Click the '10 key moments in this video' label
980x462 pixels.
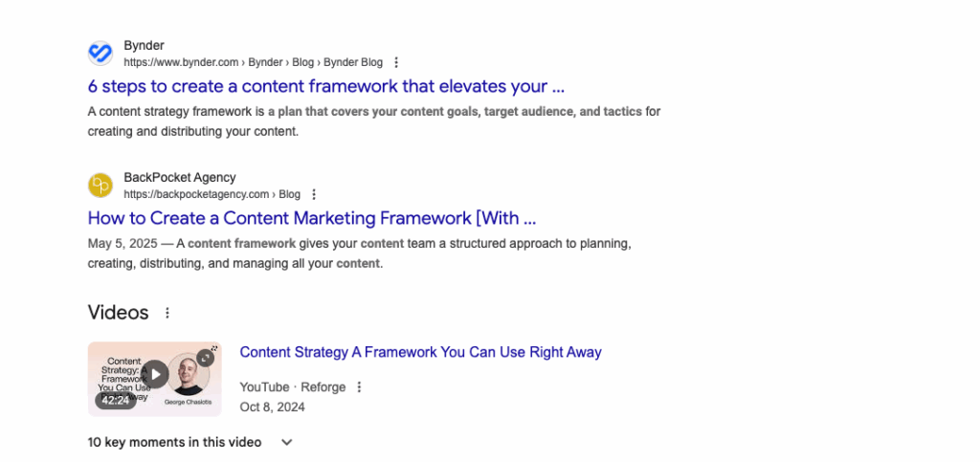point(174,442)
